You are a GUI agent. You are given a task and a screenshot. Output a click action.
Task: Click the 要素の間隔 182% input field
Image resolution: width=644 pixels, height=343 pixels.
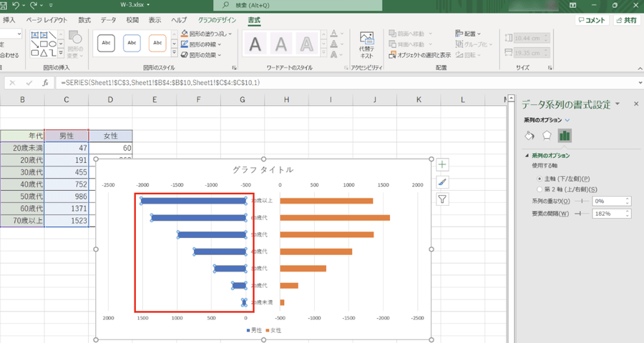[608, 214]
